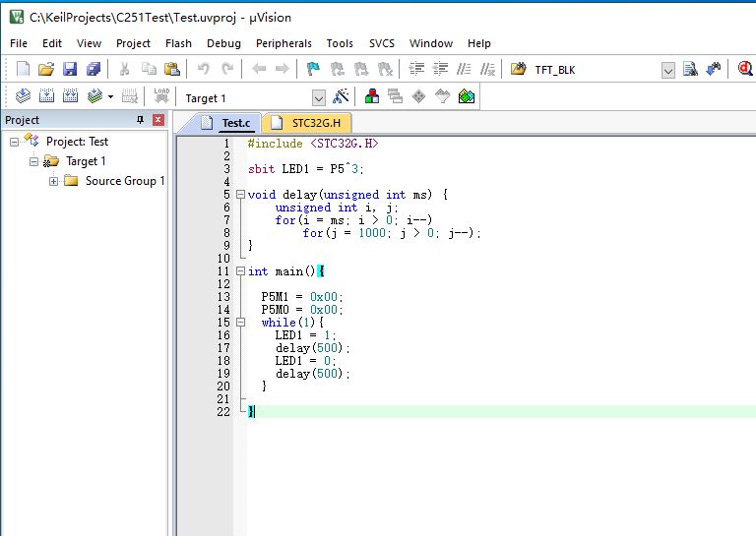Rebuild all target files icon
756x536 pixels.
(x=71, y=96)
